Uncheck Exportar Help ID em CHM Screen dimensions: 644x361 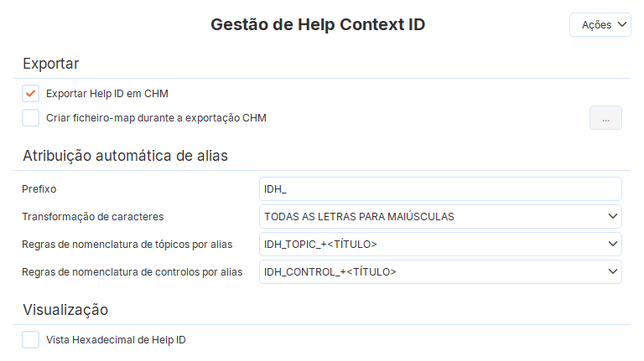(x=31, y=94)
